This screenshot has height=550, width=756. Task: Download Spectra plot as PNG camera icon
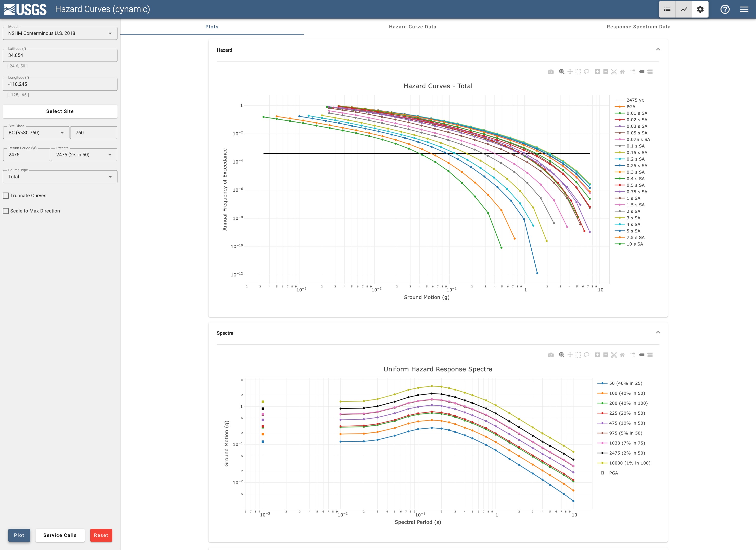[x=551, y=355]
